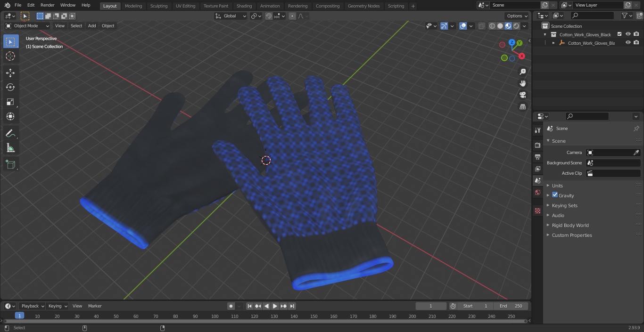The image size is (644, 332).
Task: Open the World properties tab
Action: [537, 192]
